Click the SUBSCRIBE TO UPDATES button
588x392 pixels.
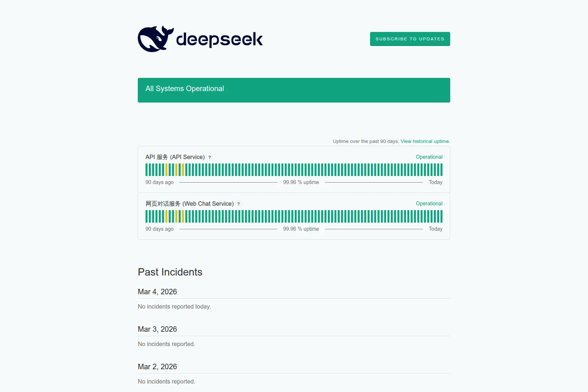coord(410,39)
